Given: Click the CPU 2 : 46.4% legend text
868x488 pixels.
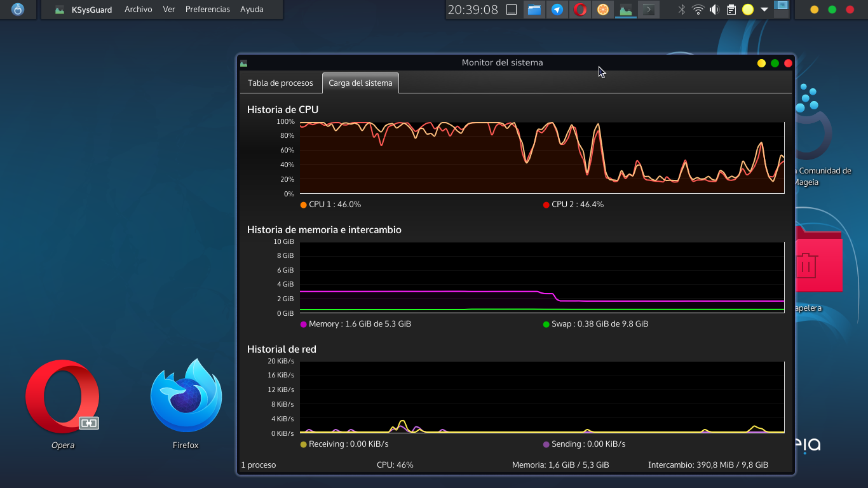Looking at the screenshot, I should tap(578, 205).
